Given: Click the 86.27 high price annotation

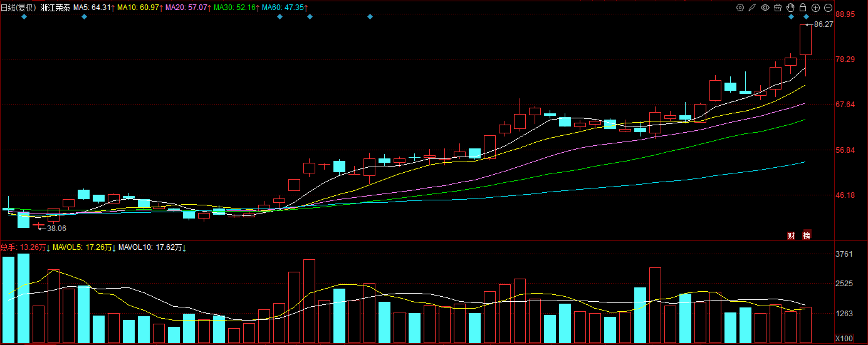Looking at the screenshot, I should (824, 24).
